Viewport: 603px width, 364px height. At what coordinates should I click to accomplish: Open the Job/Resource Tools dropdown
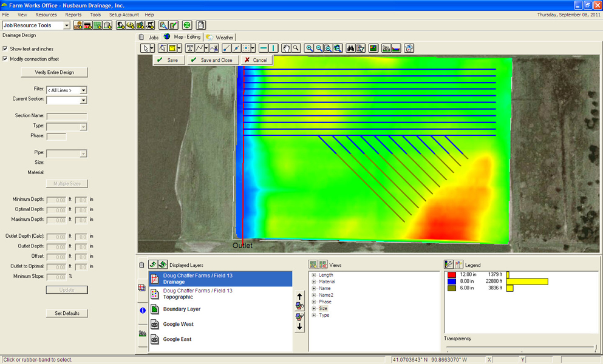[67, 25]
